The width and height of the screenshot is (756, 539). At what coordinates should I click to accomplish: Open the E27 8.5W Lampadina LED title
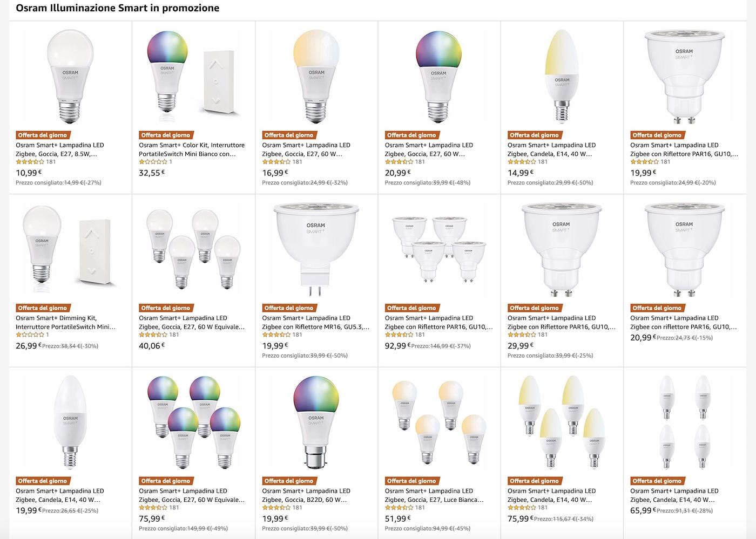click(59, 149)
